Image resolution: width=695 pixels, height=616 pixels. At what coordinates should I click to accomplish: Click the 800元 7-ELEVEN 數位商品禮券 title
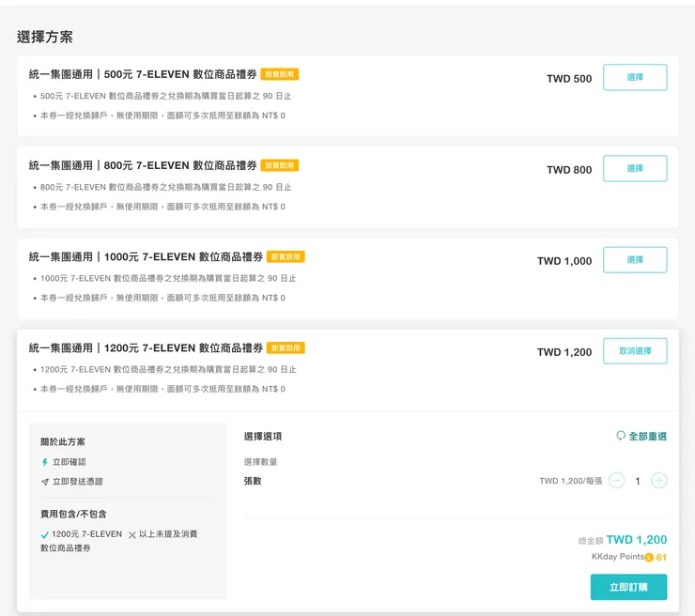coord(143,165)
